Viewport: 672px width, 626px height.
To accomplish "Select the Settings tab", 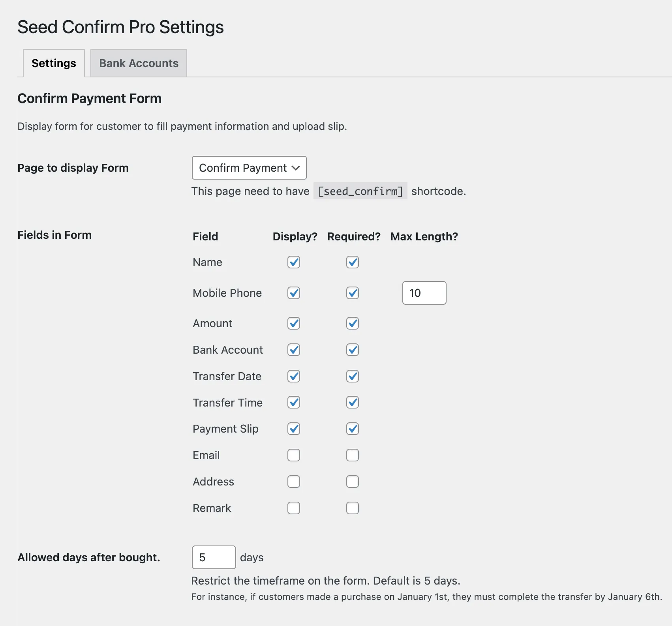I will (x=54, y=63).
